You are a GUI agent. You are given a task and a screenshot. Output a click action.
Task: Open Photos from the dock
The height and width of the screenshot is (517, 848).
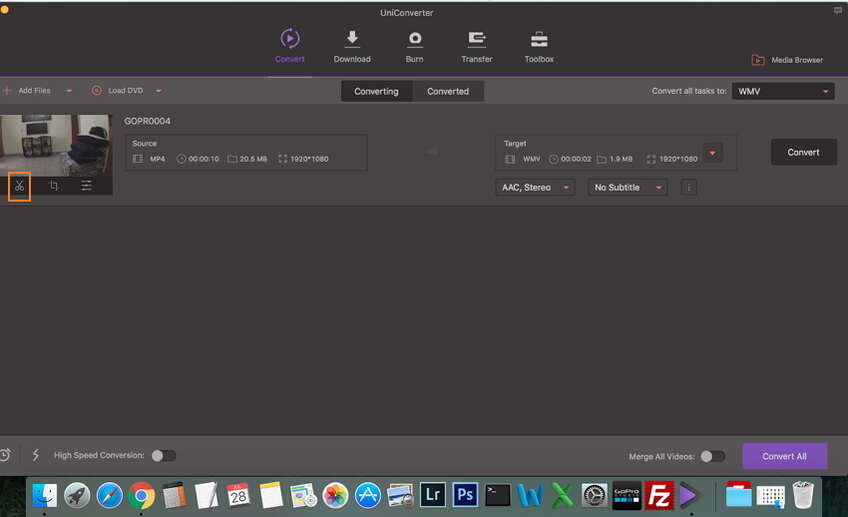pyautogui.click(x=335, y=495)
